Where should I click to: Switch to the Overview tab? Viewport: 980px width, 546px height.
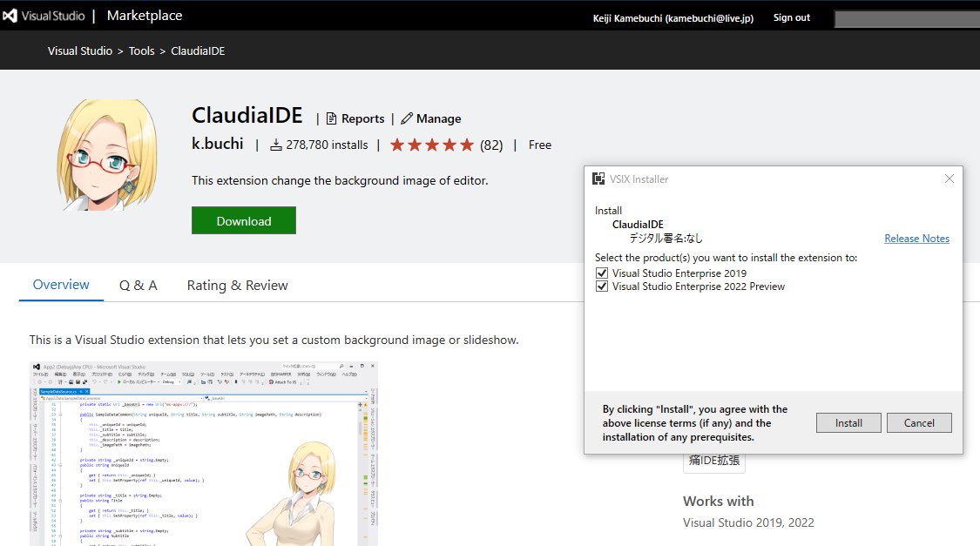61,285
